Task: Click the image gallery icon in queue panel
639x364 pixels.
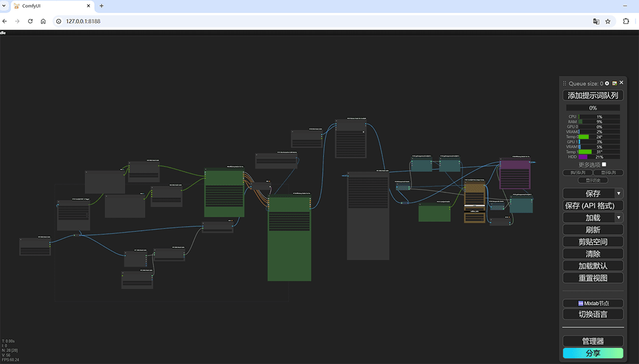Action: click(x=614, y=83)
